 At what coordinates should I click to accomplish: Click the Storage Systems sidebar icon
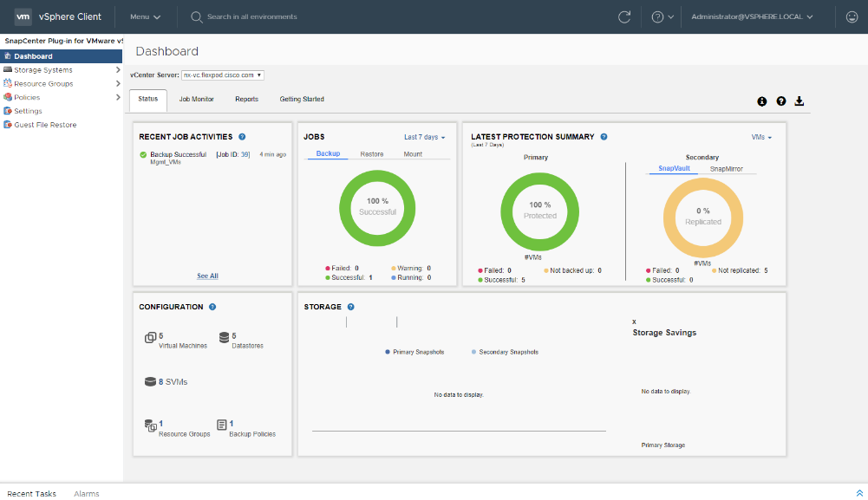pos(8,69)
